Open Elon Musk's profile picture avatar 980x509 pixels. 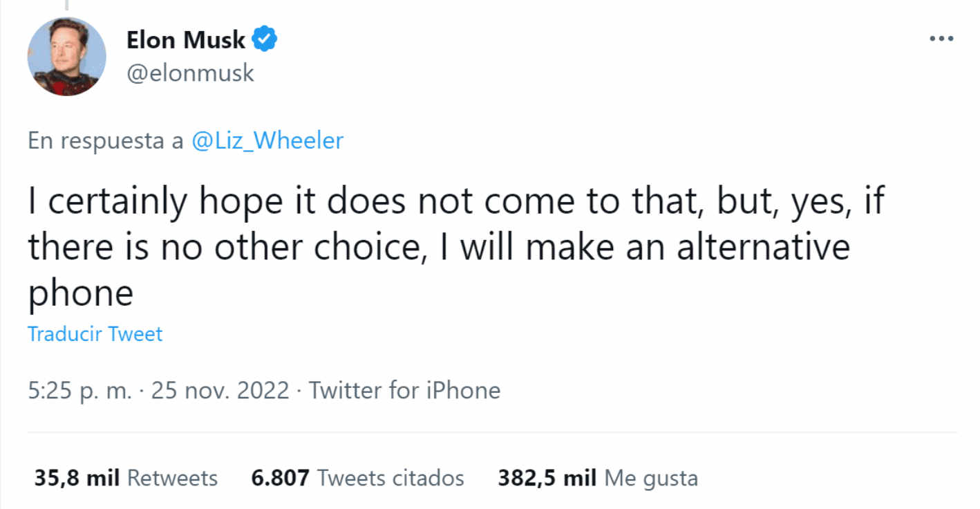pyautogui.click(x=67, y=57)
